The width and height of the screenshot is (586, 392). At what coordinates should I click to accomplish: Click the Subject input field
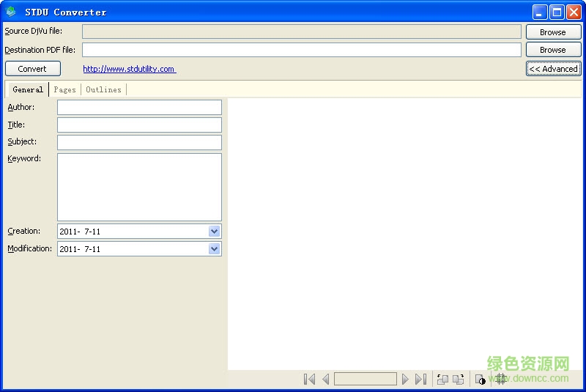tap(139, 142)
